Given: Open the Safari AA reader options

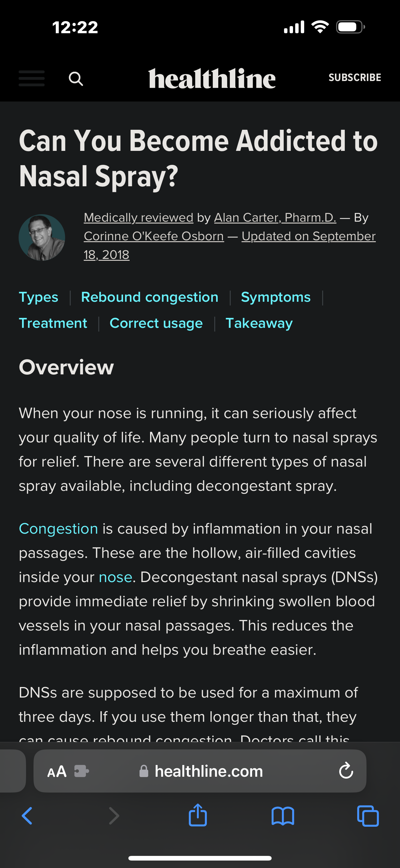Looking at the screenshot, I should [56, 771].
